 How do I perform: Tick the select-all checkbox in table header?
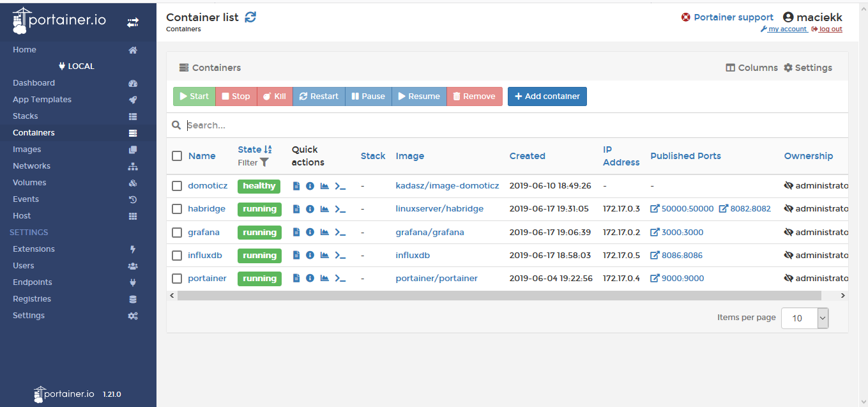tap(177, 156)
